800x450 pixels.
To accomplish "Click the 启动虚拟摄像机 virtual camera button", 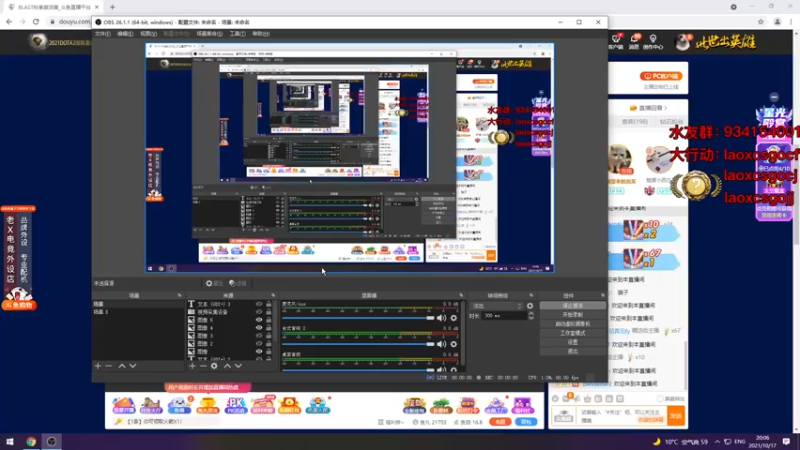I will [572, 324].
